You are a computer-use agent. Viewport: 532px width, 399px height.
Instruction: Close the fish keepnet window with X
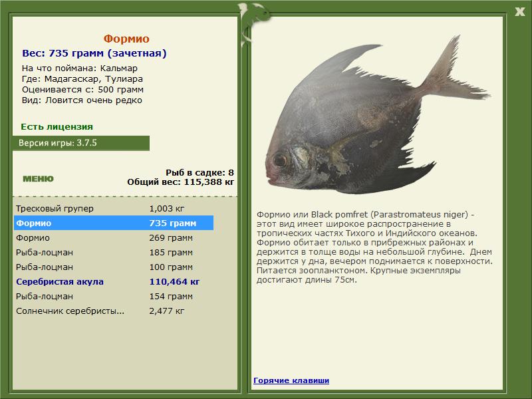(519, 12)
